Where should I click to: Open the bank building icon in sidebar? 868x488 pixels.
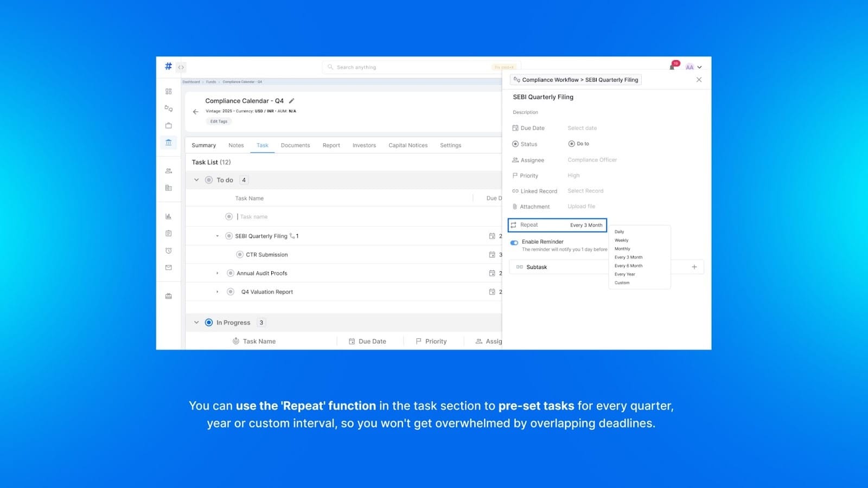(x=169, y=143)
